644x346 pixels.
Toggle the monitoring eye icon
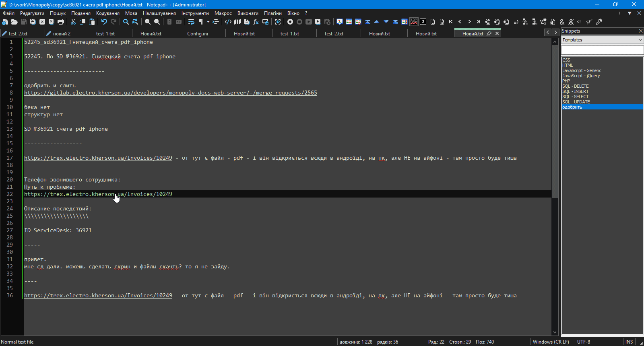pos(278,22)
